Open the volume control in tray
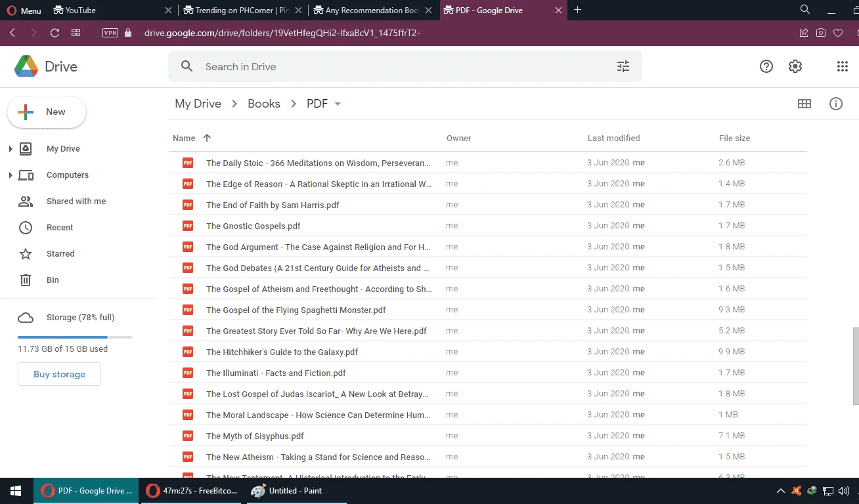Screen dimensions: 859x504 [843, 491]
